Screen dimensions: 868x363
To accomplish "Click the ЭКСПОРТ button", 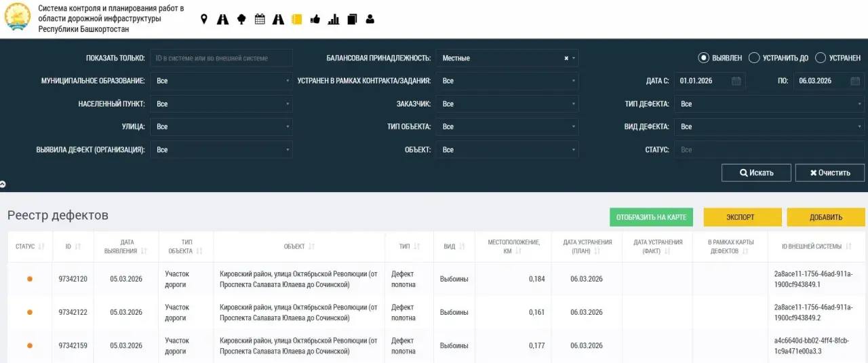I will point(740,217).
